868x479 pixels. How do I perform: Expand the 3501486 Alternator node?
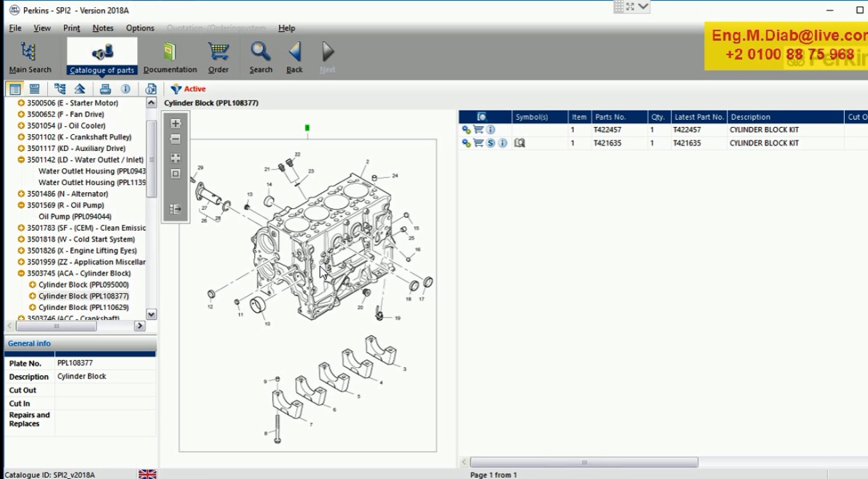click(x=21, y=194)
